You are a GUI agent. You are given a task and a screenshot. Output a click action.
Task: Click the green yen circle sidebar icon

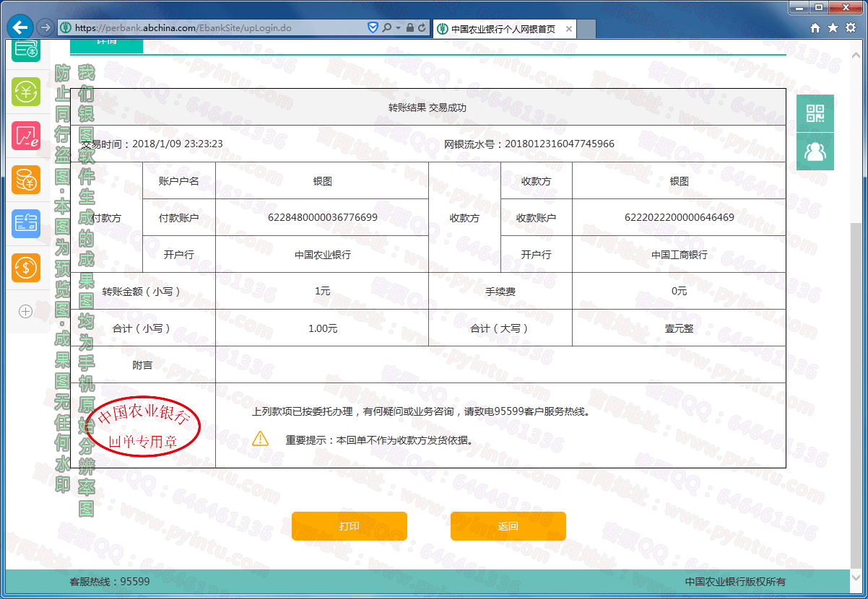point(26,92)
